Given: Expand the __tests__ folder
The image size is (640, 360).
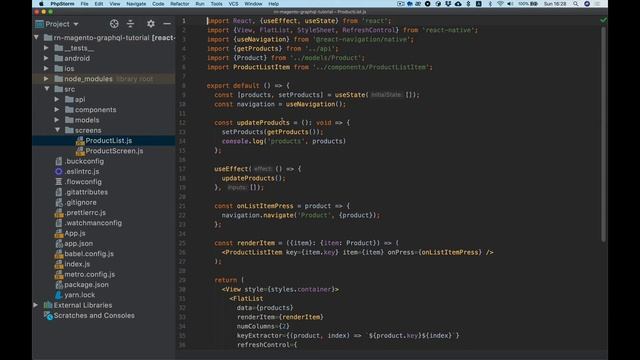Looking at the screenshot, I should [46, 48].
